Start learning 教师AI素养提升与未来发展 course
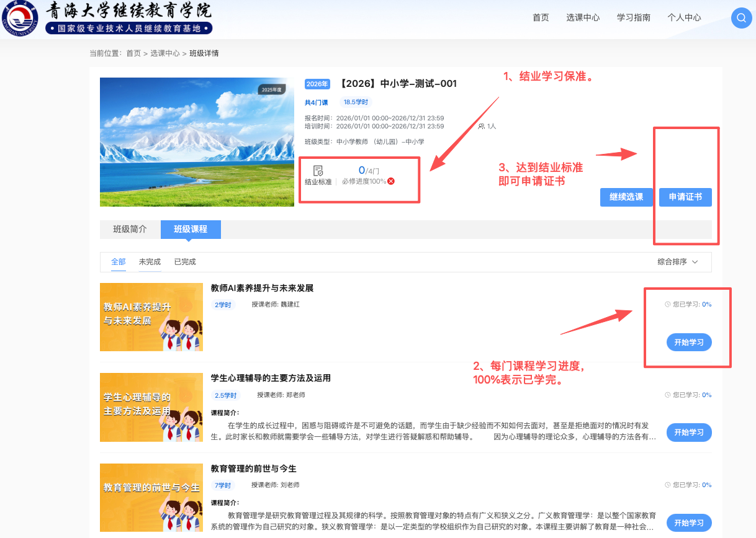756x538 pixels. point(688,343)
